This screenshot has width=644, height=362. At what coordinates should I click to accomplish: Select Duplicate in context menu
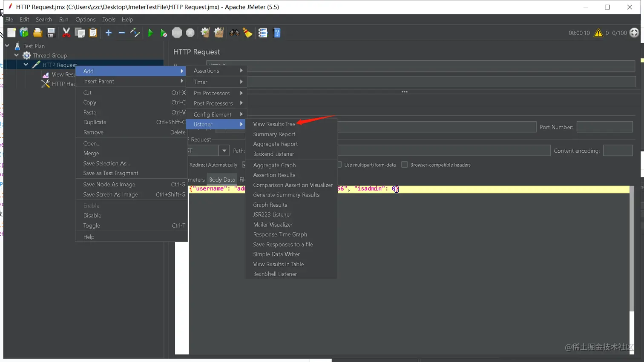tap(131, 122)
